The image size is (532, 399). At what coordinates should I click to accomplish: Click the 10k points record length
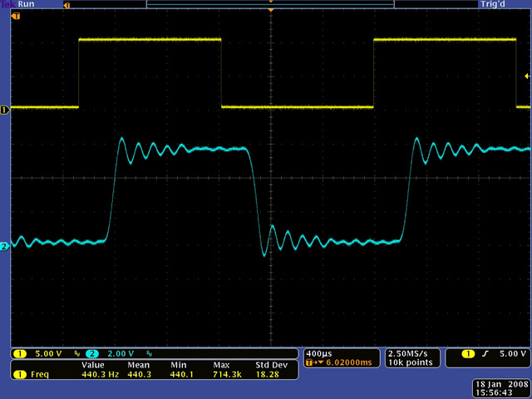coord(406,363)
